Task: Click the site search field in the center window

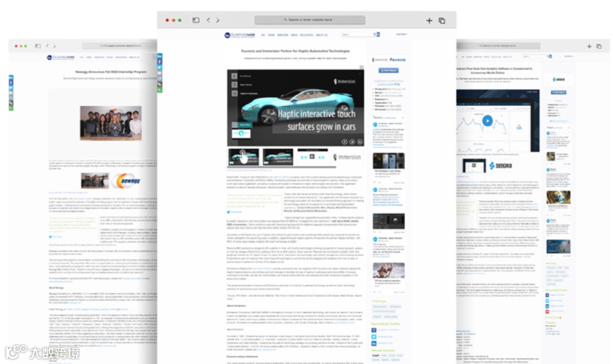Action: pyautogui.click(x=357, y=35)
